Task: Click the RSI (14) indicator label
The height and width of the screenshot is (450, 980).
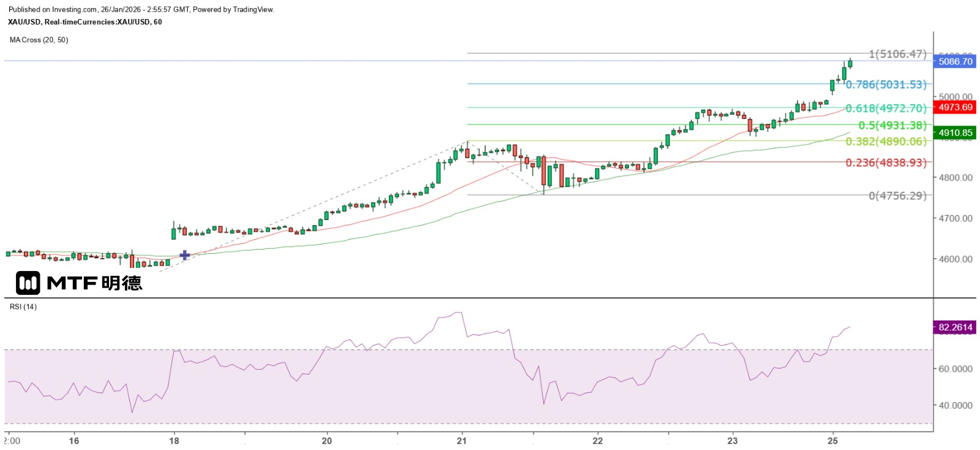Action: click(23, 307)
